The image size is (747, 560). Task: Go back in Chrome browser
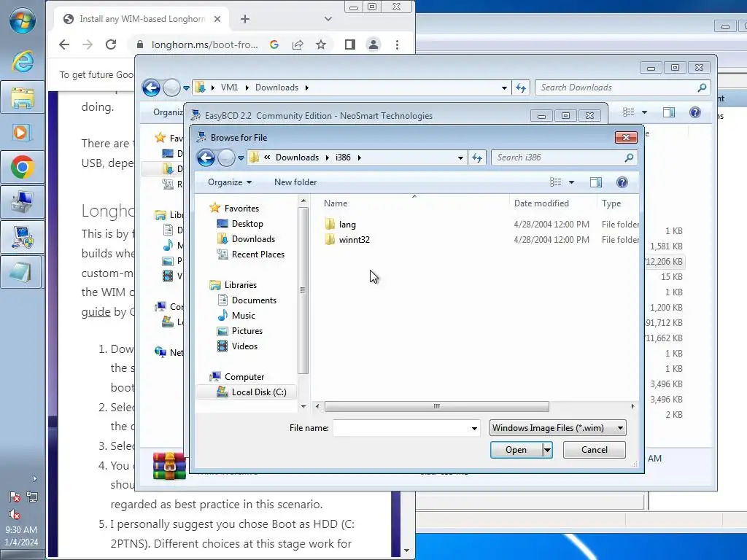[x=64, y=44]
